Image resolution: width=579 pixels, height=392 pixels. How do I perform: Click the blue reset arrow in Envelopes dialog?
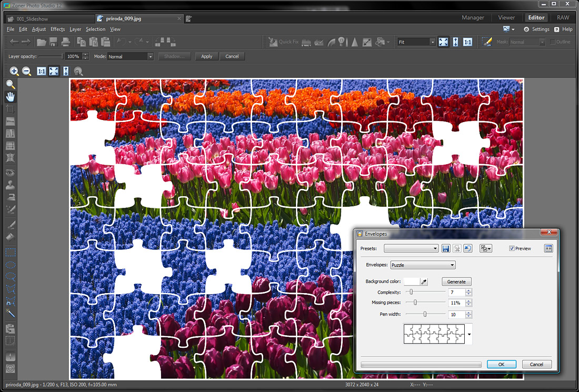click(467, 248)
